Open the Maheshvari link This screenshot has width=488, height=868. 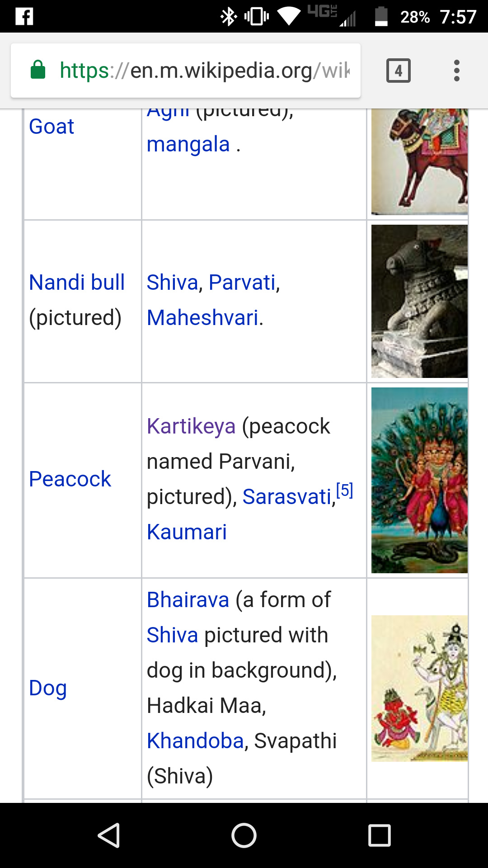coord(203,318)
